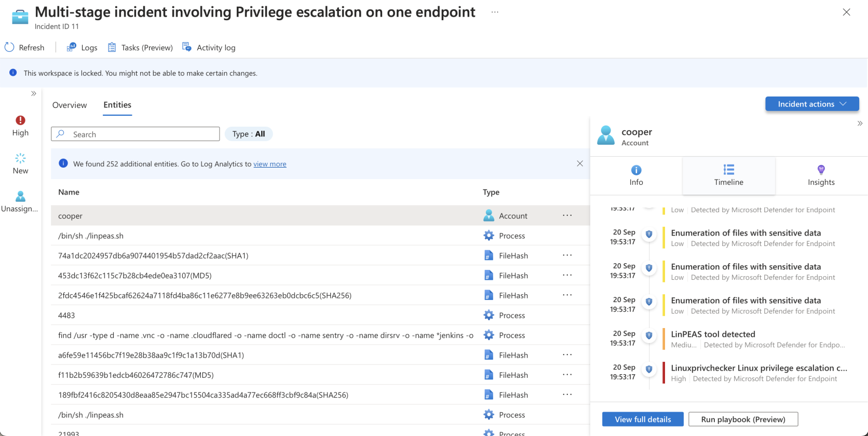
Task: Open the Activity log
Action: tap(209, 47)
